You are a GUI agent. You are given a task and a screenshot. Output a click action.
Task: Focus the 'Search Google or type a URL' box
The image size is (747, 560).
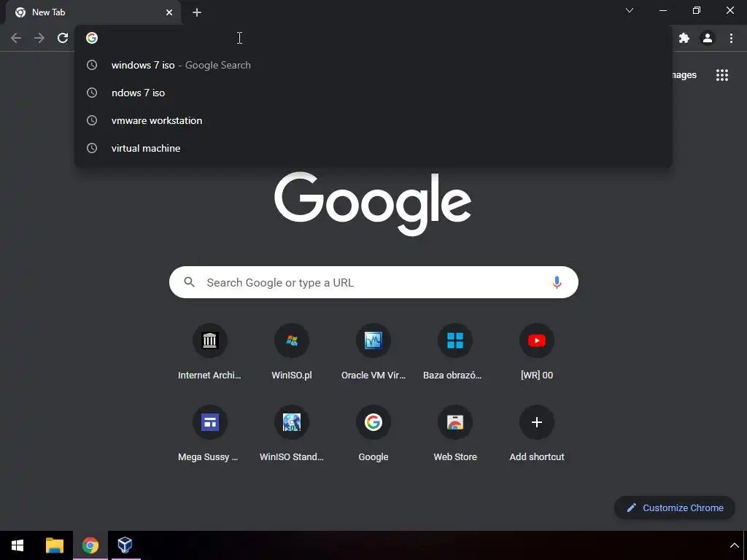point(373,282)
